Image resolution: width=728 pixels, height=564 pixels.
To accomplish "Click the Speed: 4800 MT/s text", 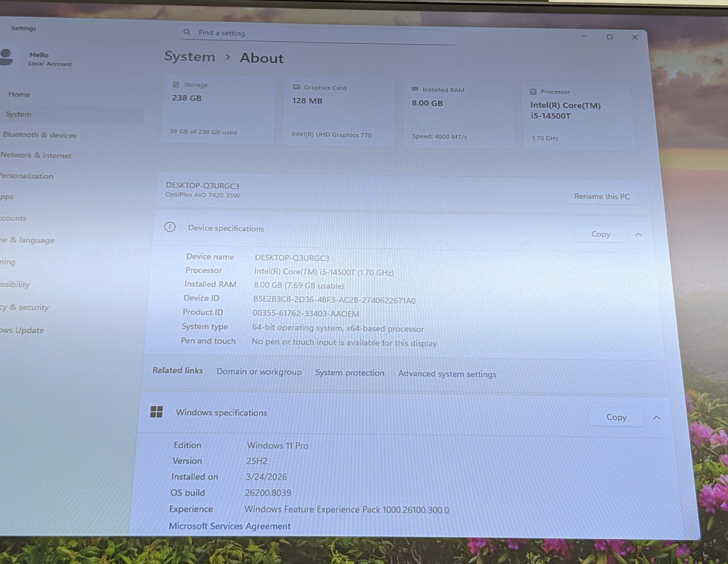I will pyautogui.click(x=439, y=137).
